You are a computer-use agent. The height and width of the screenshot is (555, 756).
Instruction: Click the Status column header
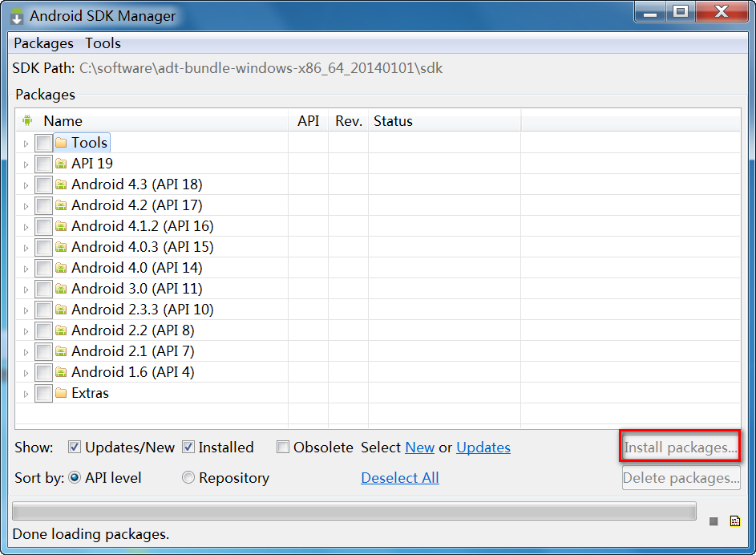click(x=444, y=120)
